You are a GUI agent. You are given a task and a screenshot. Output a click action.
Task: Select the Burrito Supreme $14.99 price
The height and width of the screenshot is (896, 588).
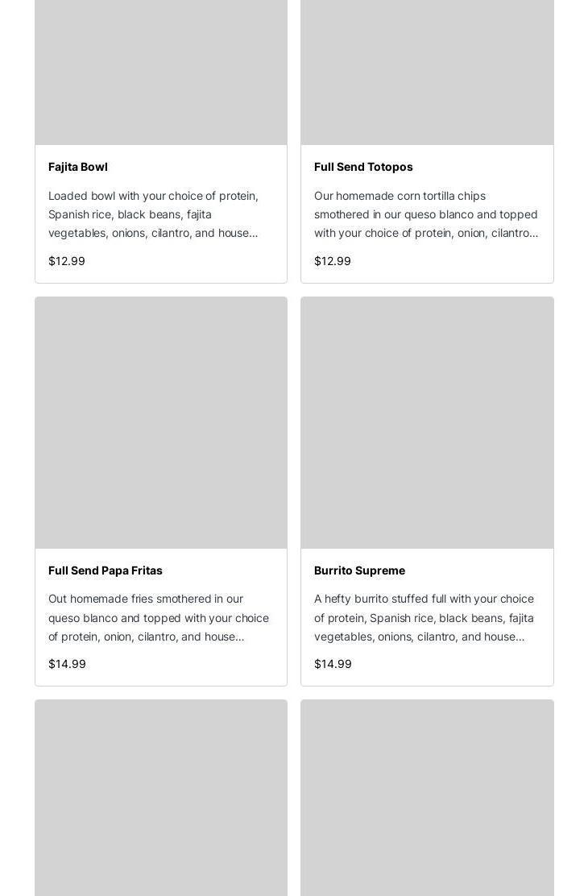(x=333, y=664)
